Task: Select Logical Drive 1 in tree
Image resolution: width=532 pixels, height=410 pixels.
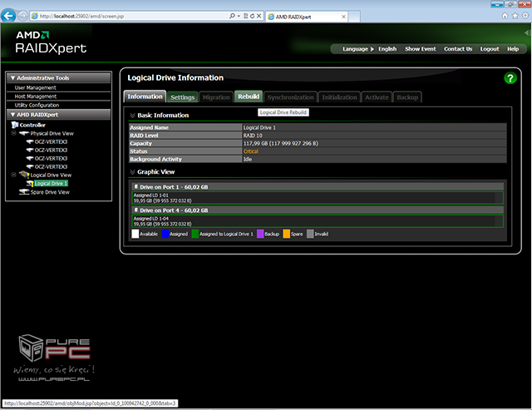Action: (x=51, y=184)
